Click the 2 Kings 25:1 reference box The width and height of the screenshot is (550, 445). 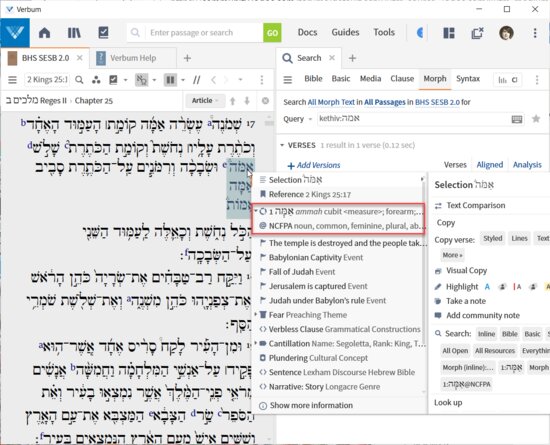coord(47,80)
